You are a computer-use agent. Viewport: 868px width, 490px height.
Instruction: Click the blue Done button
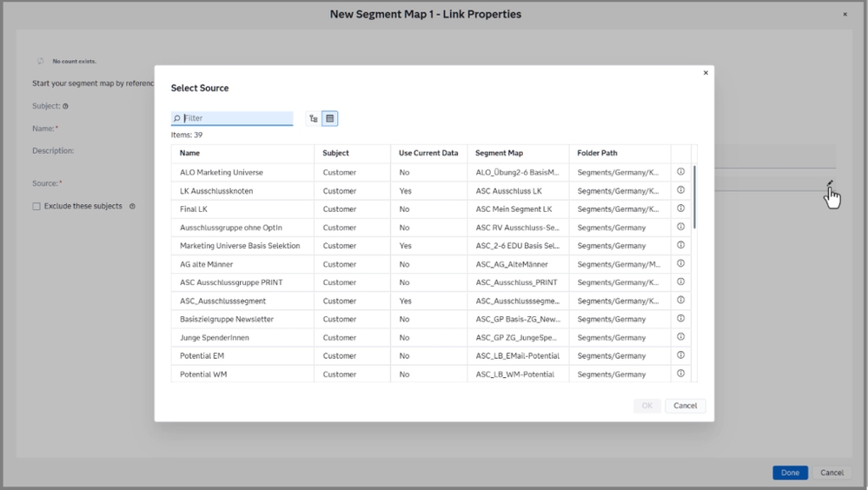pos(790,473)
